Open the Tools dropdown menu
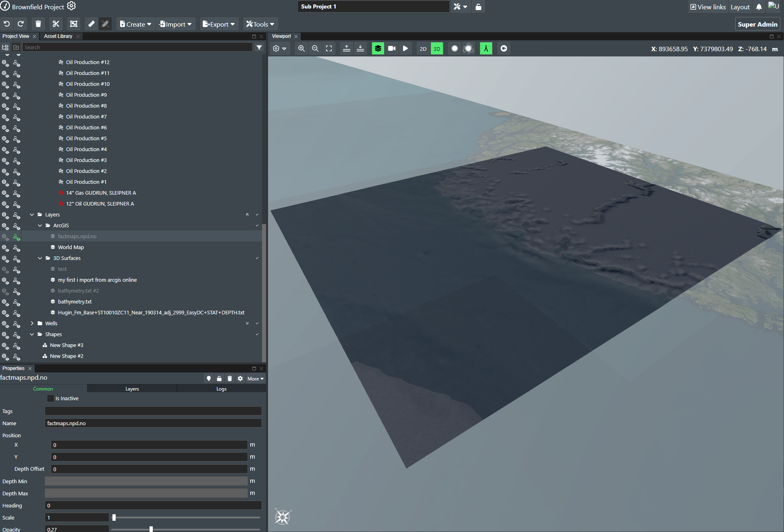Screen dimensions: 784x532 (260, 24)
